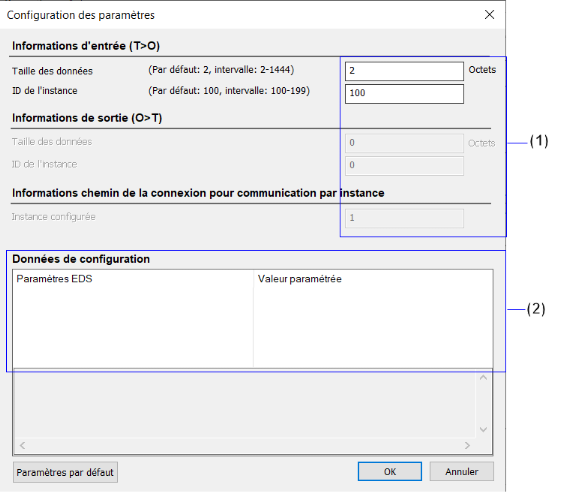Focus the input ID de l'instance field
Image resolution: width=570 pixels, height=494 pixels.
click(404, 94)
